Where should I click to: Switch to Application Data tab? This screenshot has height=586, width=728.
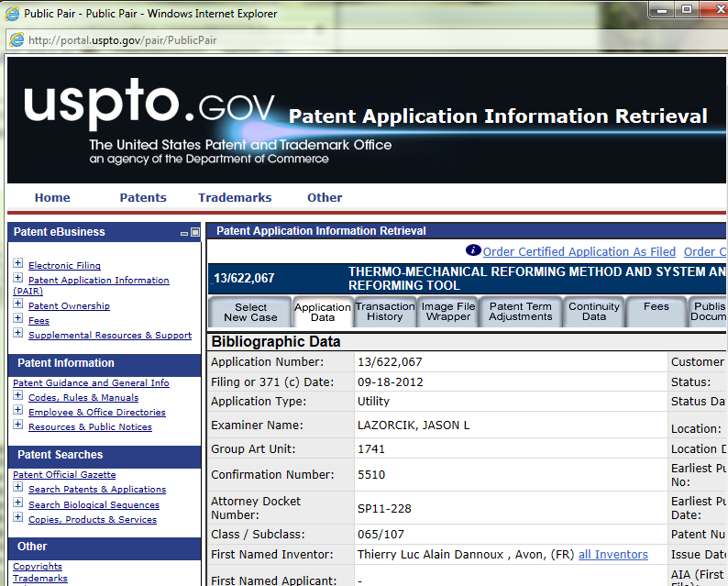323,312
